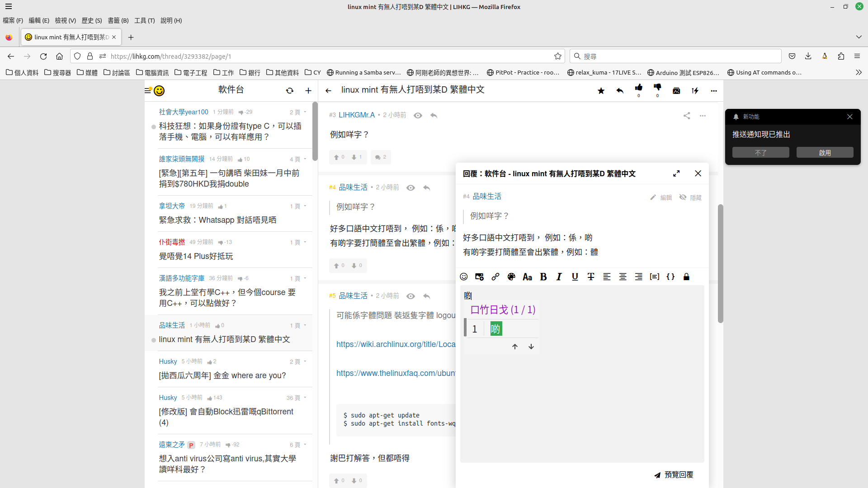Toggle strikethrough formatting in editor
Screen dimensions: 868x488
[591, 277]
